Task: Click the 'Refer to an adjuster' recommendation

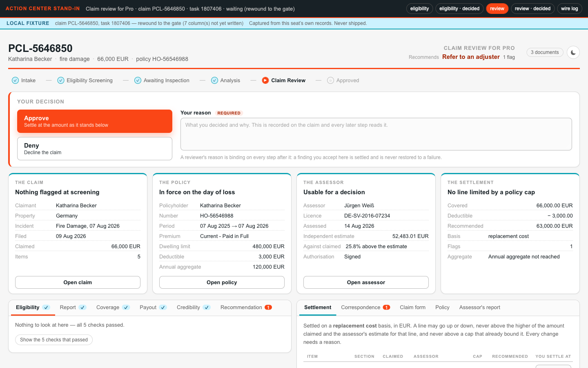Action: (471, 57)
